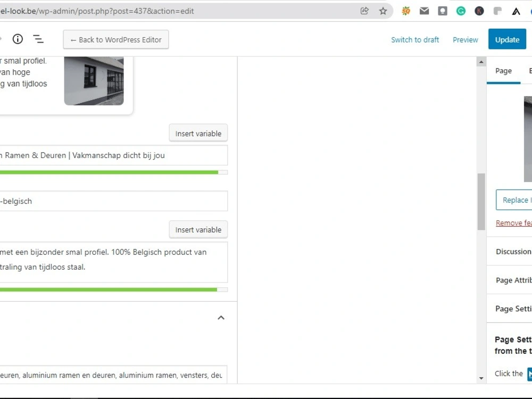Open the Grammarly extension icon
The image size is (532, 399).
pos(461,11)
